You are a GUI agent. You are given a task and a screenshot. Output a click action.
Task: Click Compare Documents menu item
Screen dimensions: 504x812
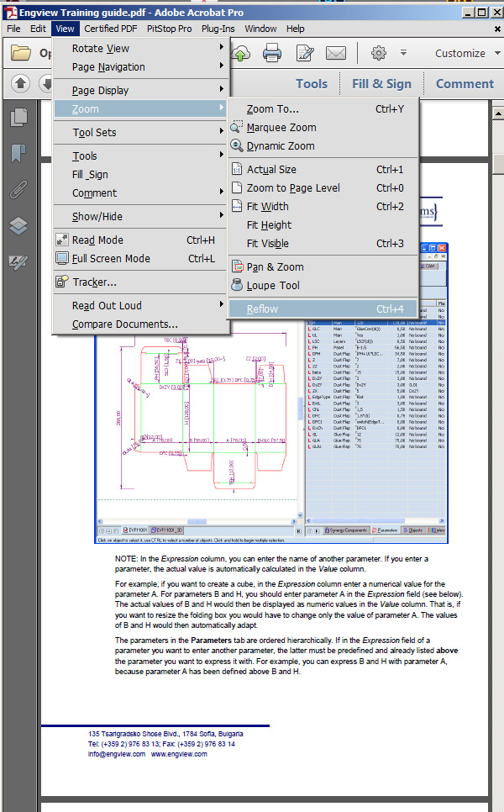(x=139, y=324)
